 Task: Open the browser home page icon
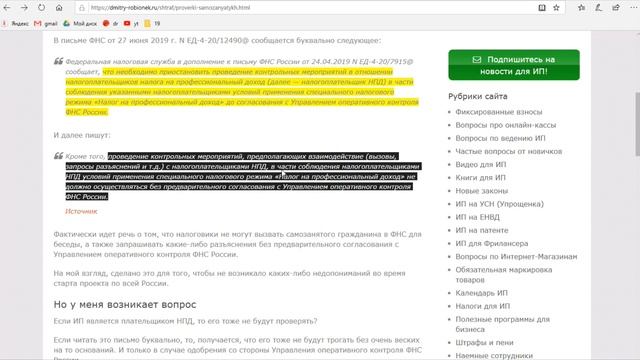59,8
